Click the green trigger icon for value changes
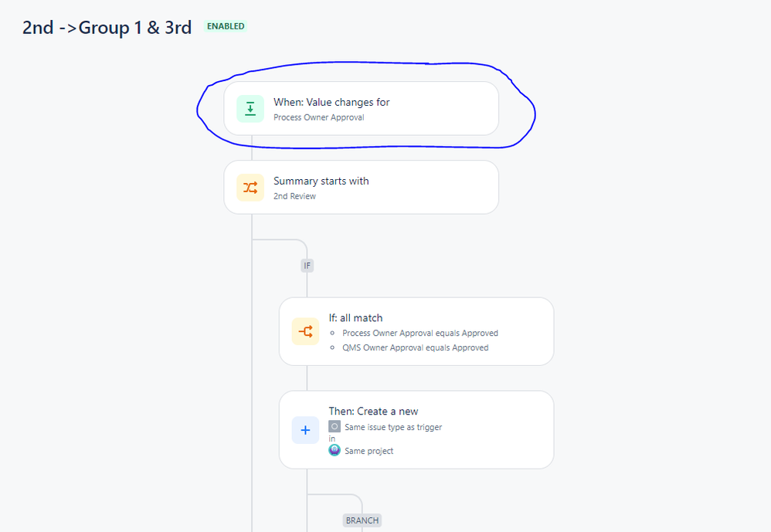The image size is (771, 532). click(x=250, y=109)
